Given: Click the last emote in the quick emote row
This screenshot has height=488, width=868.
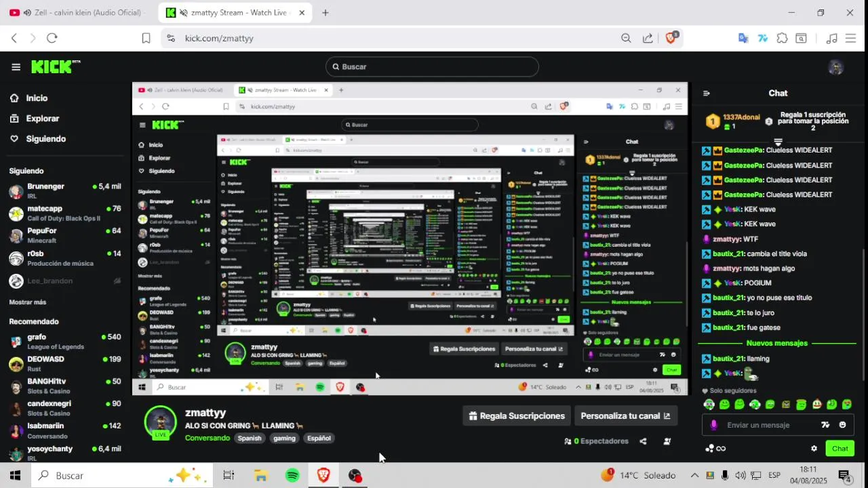Looking at the screenshot, I should coord(847,405).
